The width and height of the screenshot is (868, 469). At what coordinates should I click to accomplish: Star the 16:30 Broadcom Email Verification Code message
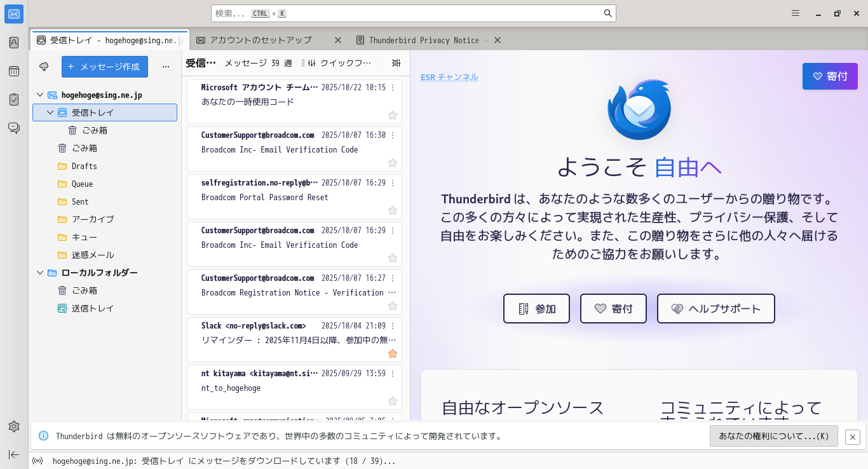click(393, 163)
